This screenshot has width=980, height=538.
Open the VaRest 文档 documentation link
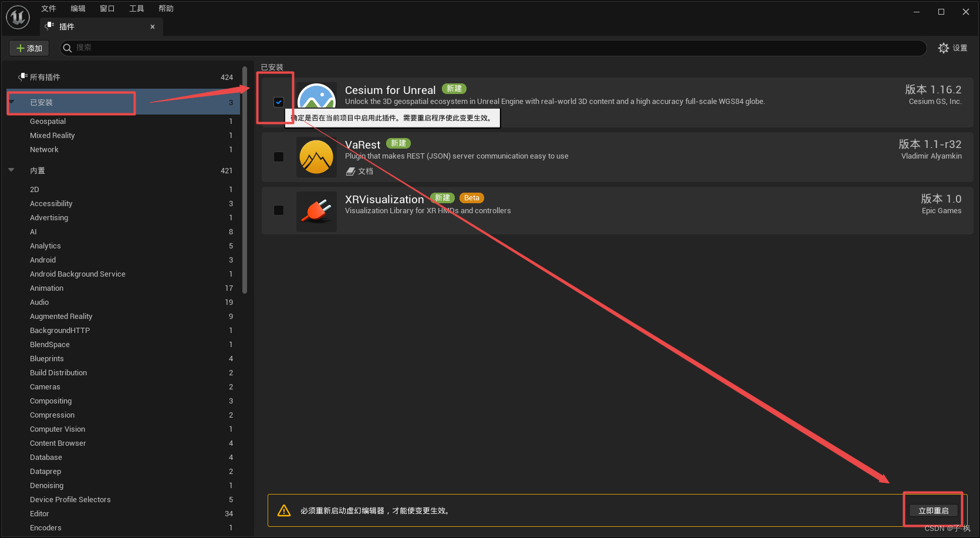pyautogui.click(x=360, y=171)
